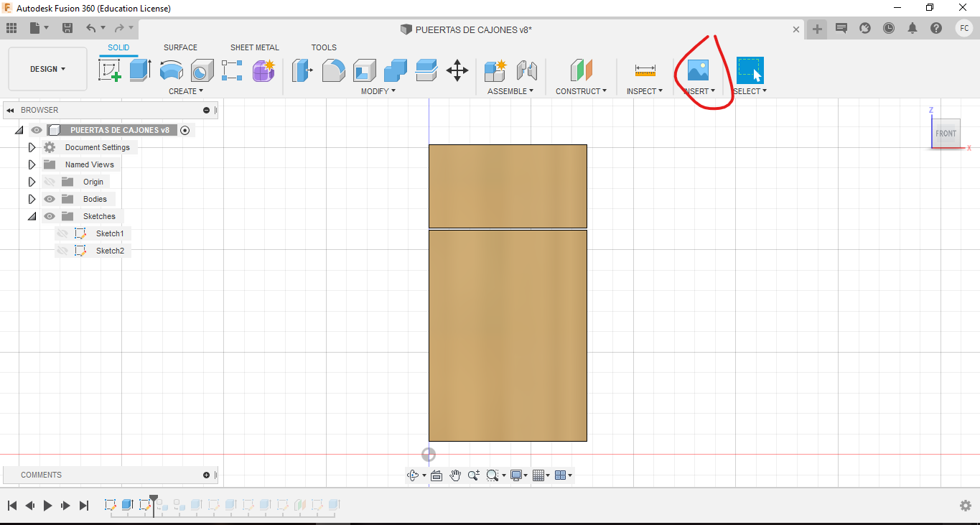Collapse the Sketches folder

32,216
